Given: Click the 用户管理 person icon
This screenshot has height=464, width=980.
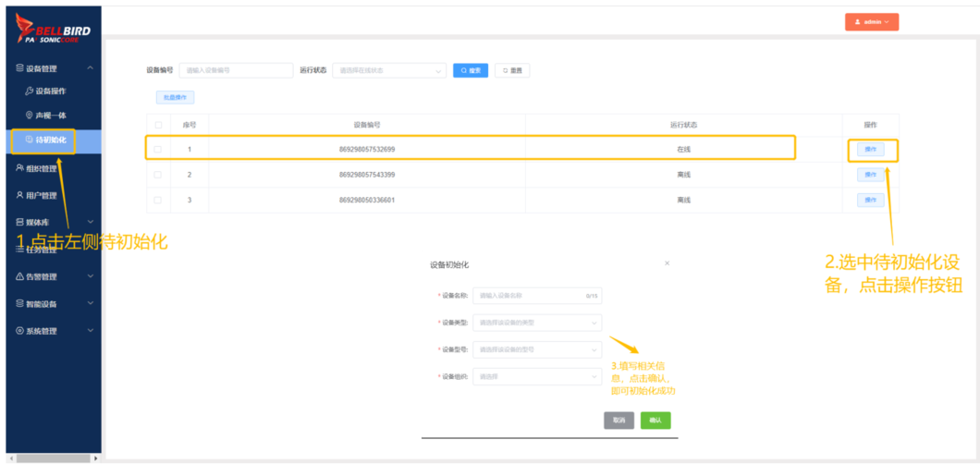Looking at the screenshot, I should [20, 195].
